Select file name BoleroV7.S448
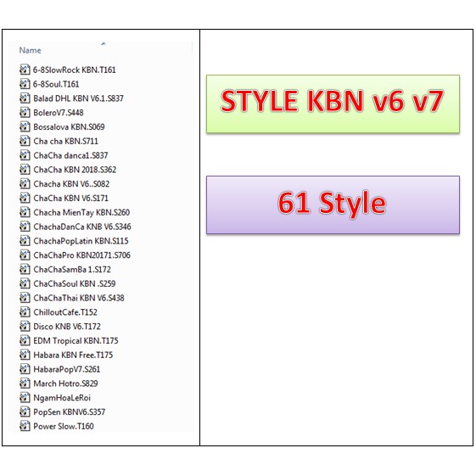Screen dimensions: 476x476 (x=59, y=113)
